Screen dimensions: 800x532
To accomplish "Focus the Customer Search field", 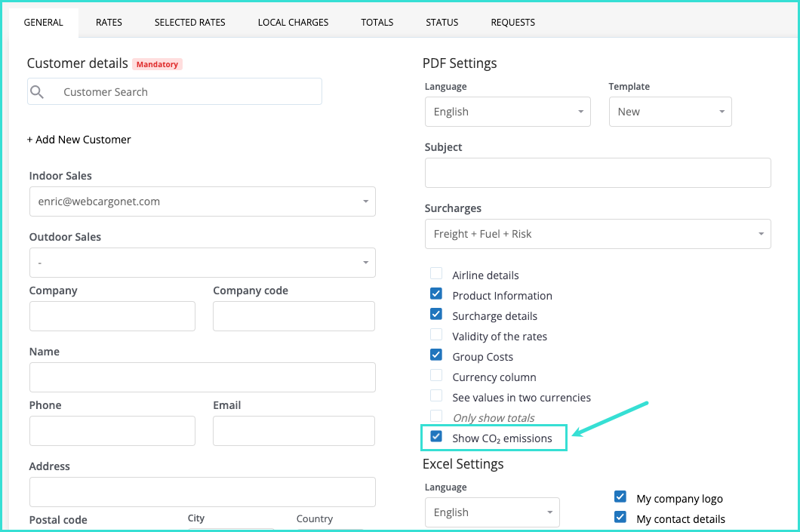I will coord(189,92).
